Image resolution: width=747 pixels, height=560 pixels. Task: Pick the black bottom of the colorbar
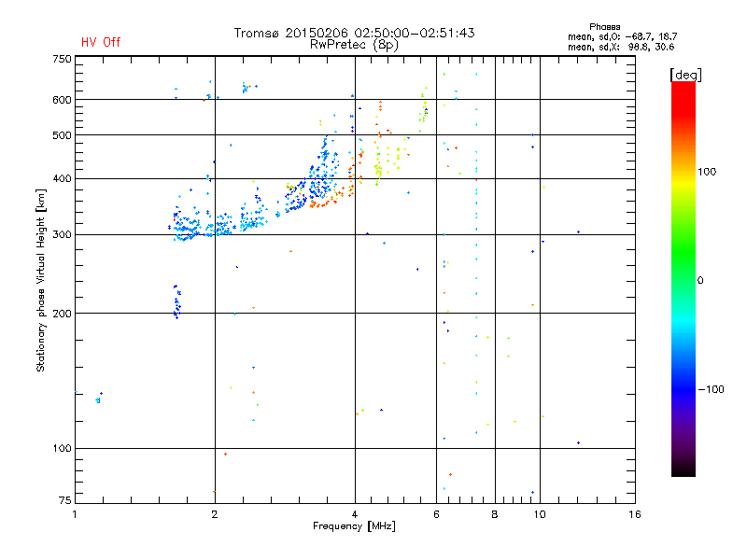pyautogui.click(x=683, y=470)
